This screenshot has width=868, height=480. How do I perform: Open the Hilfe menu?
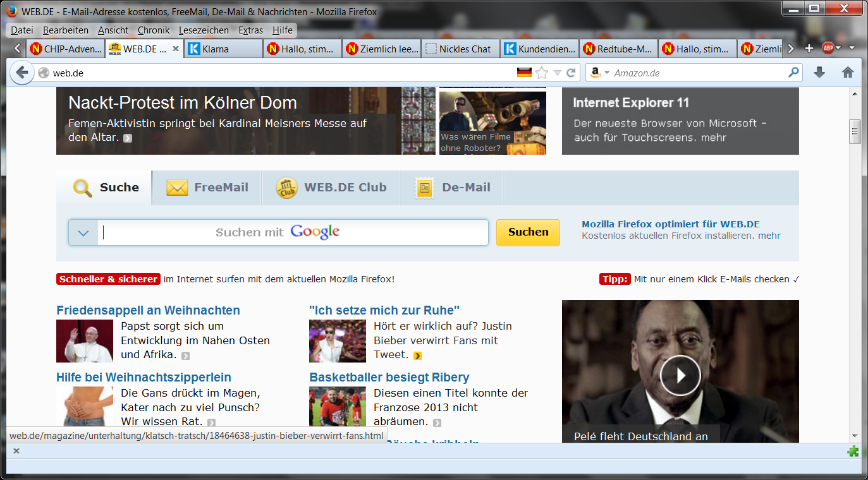tap(283, 30)
